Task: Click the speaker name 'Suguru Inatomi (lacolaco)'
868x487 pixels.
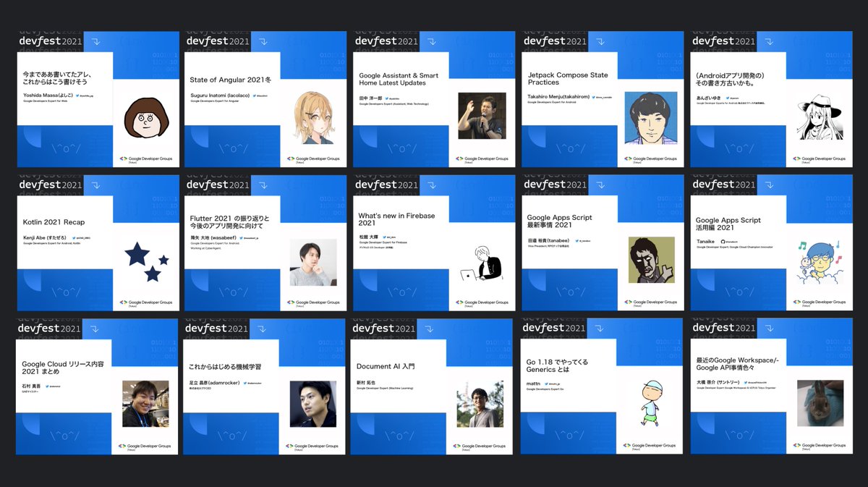Action: [220, 95]
